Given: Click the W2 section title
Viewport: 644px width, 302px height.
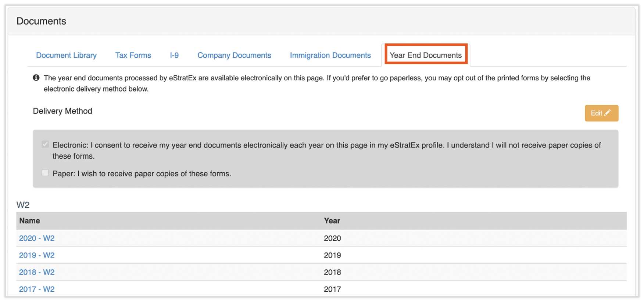Looking at the screenshot, I should tap(23, 205).
